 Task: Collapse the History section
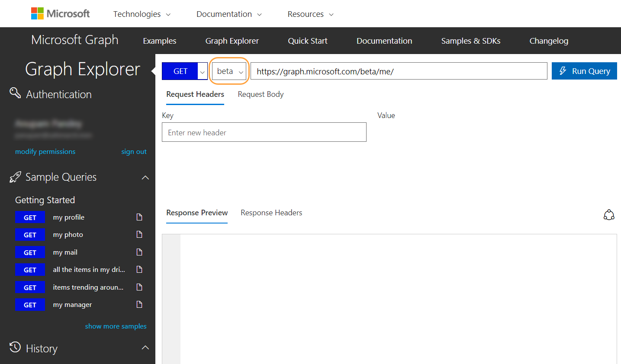145,348
